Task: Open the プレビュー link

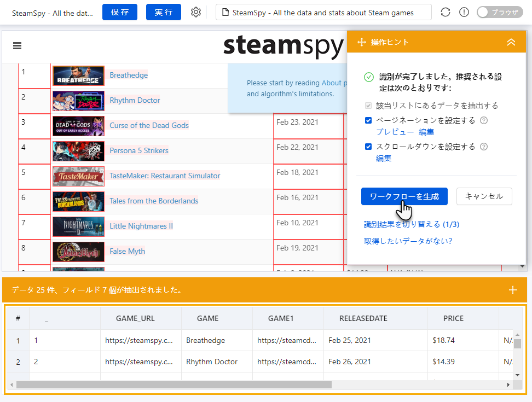Action: 395,132
